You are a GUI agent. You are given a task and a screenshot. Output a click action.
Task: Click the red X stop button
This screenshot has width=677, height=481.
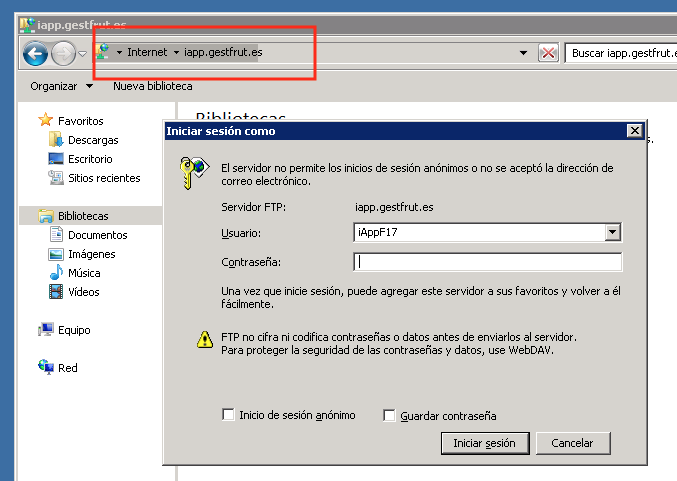coord(548,53)
